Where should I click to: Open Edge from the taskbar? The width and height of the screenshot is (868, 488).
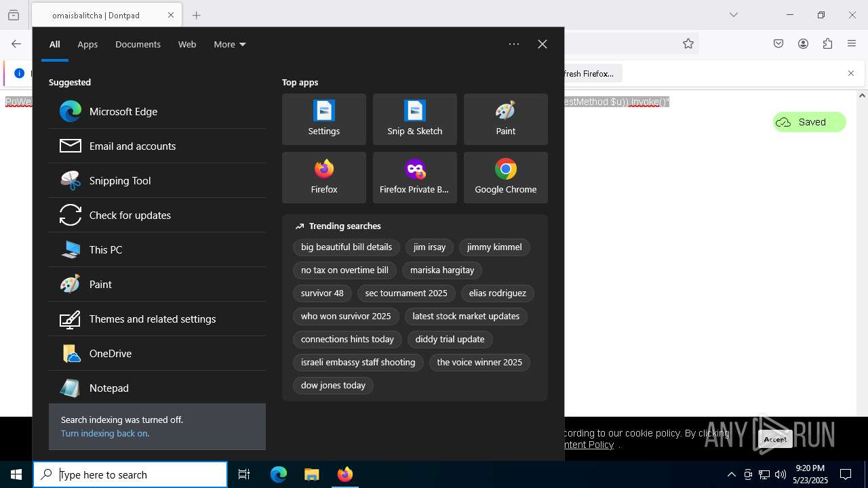[x=279, y=474]
